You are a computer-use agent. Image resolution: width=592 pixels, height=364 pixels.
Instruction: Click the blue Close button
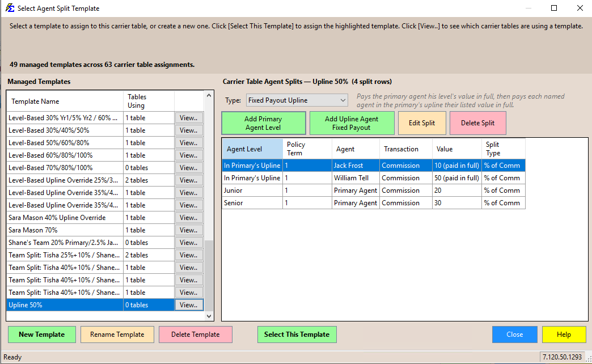[x=515, y=335]
